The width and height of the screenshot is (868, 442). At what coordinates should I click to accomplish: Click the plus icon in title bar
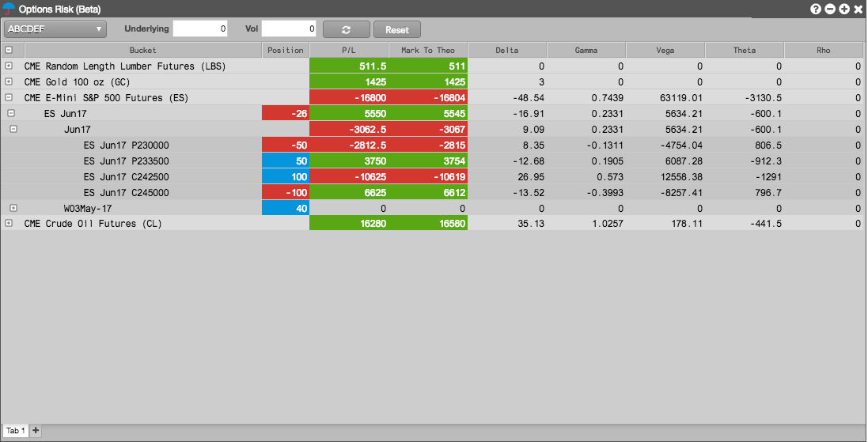click(844, 9)
